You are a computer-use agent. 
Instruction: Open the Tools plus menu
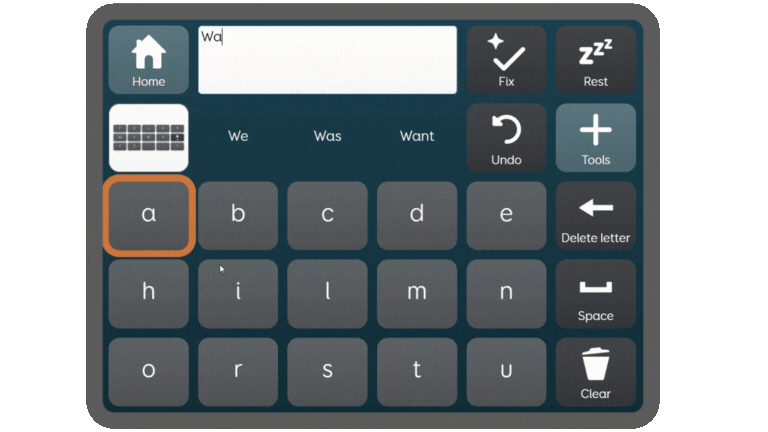(x=596, y=138)
